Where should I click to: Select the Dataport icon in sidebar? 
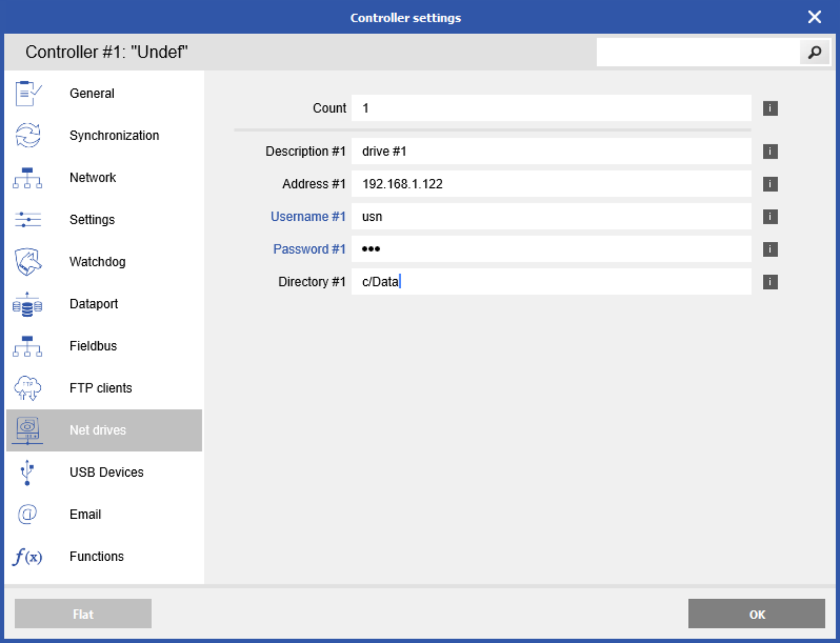click(28, 304)
